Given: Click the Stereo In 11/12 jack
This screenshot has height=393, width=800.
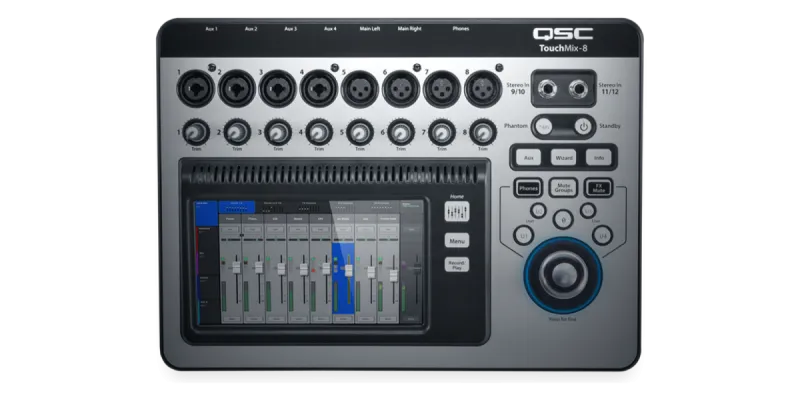Looking at the screenshot, I should coord(579,89).
